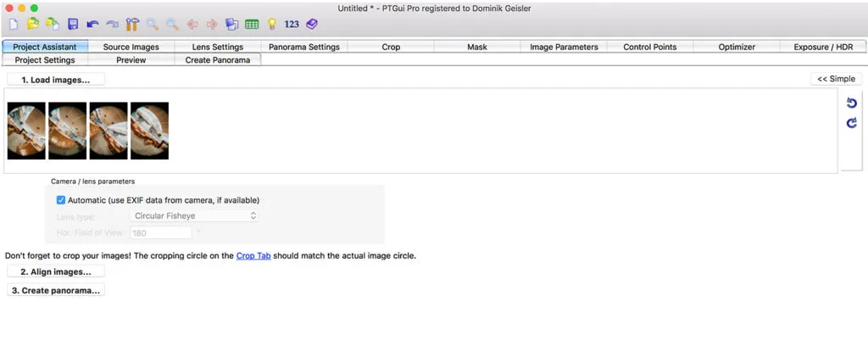Screen dimensions: 868x347
Task: Expand the Circular Fisheye lens type dropdown
Action: [194, 215]
